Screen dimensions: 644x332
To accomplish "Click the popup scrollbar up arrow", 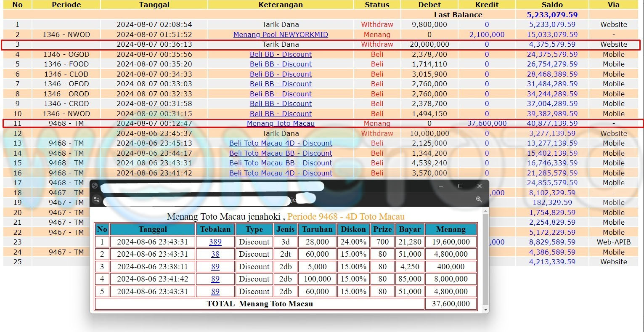I will click(x=486, y=211).
